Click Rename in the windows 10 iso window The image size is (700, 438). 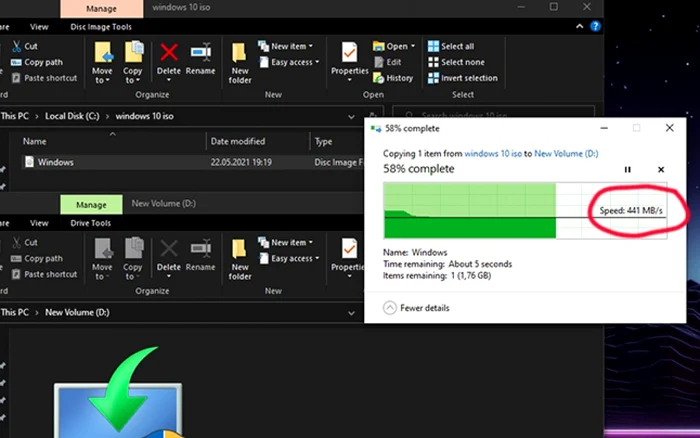[x=200, y=59]
